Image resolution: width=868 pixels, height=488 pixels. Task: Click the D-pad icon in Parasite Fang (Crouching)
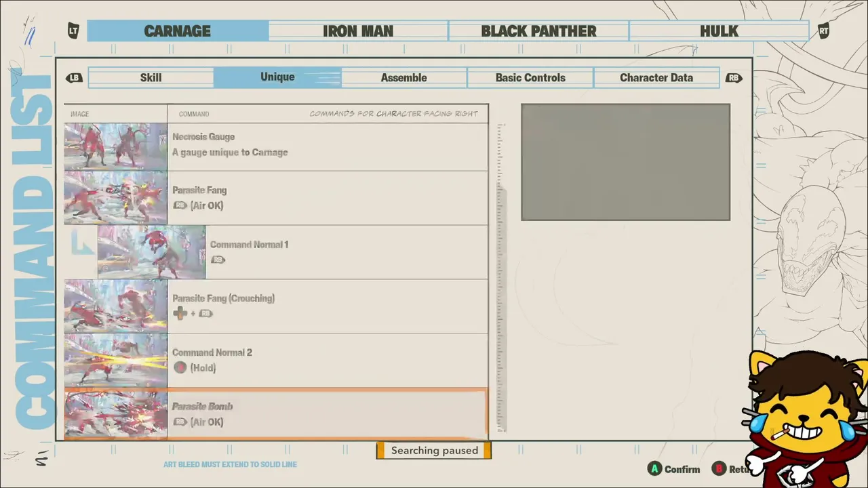(x=180, y=313)
